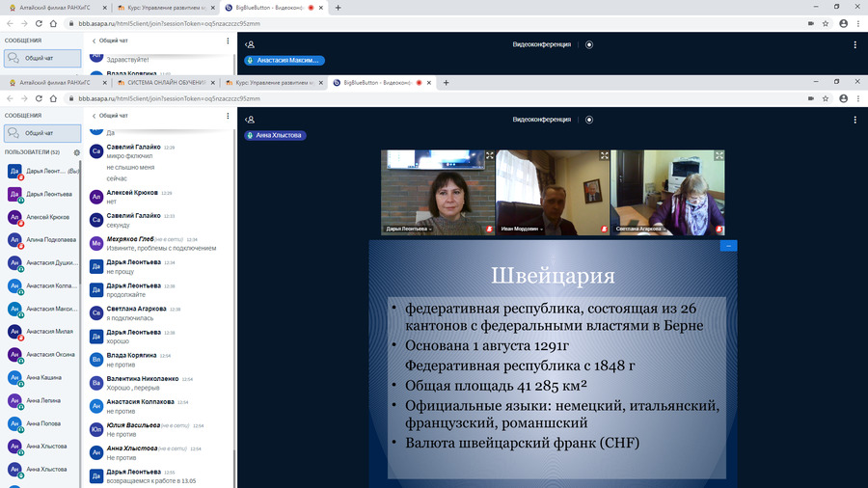Open Светлана Агаркова webcam name dropdown
The height and width of the screenshot is (488, 868).
tap(640, 229)
